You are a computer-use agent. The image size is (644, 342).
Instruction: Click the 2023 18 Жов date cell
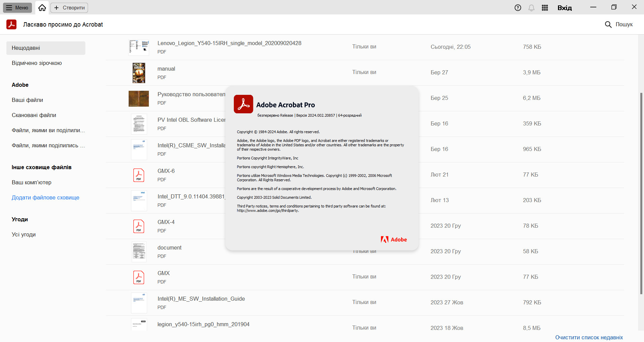pyautogui.click(x=447, y=328)
